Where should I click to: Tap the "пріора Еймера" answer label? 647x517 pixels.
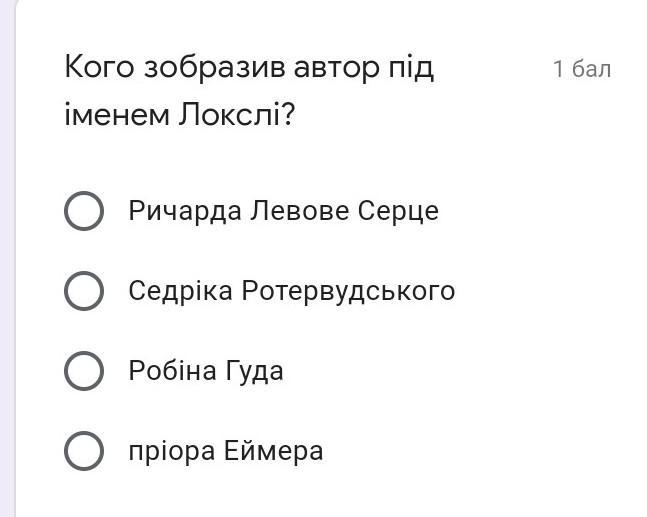(226, 451)
